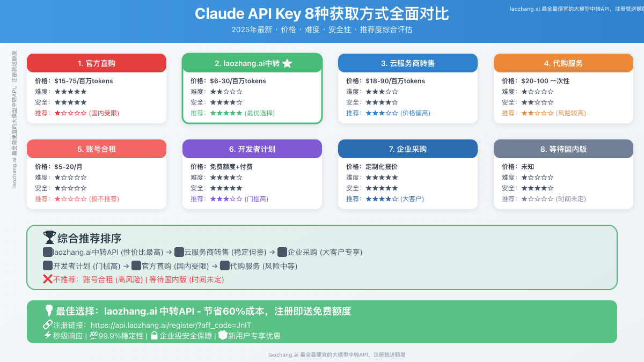Screen dimensions: 644x362
Task: Click the dark number square before 官方直购 (国内受限)
Action: [136, 265]
